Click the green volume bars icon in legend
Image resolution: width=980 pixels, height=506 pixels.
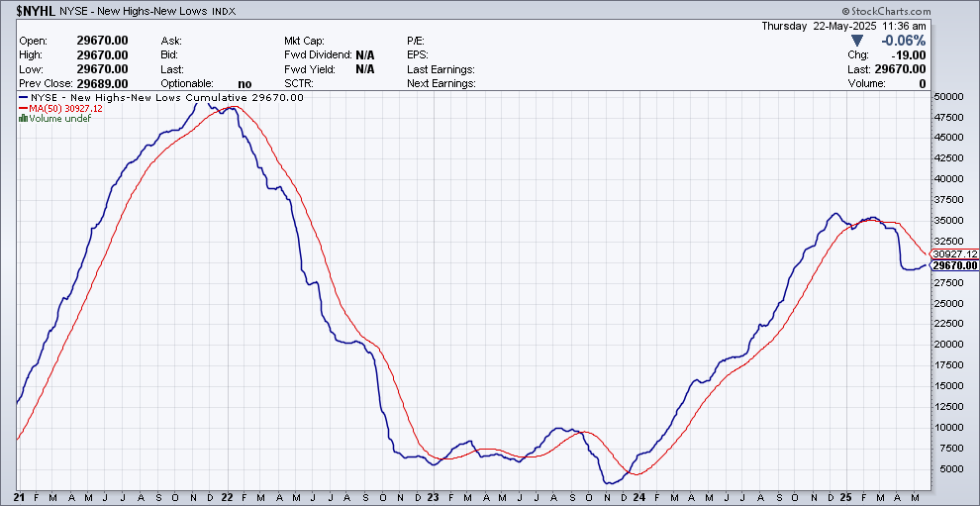[x=23, y=118]
